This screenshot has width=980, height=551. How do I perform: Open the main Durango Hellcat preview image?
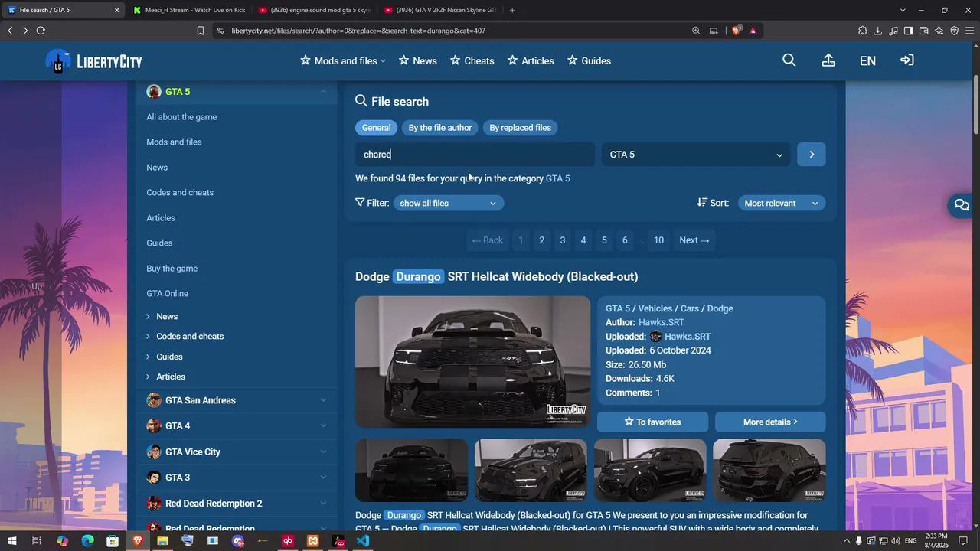pos(473,362)
